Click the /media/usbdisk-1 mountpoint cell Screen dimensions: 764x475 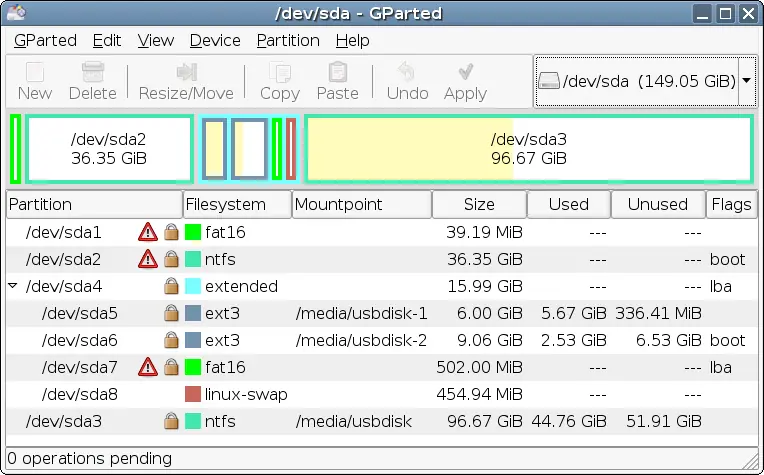[362, 313]
